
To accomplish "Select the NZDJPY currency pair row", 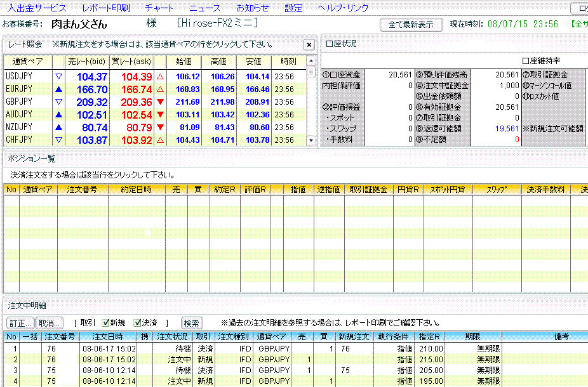I will (x=155, y=128).
